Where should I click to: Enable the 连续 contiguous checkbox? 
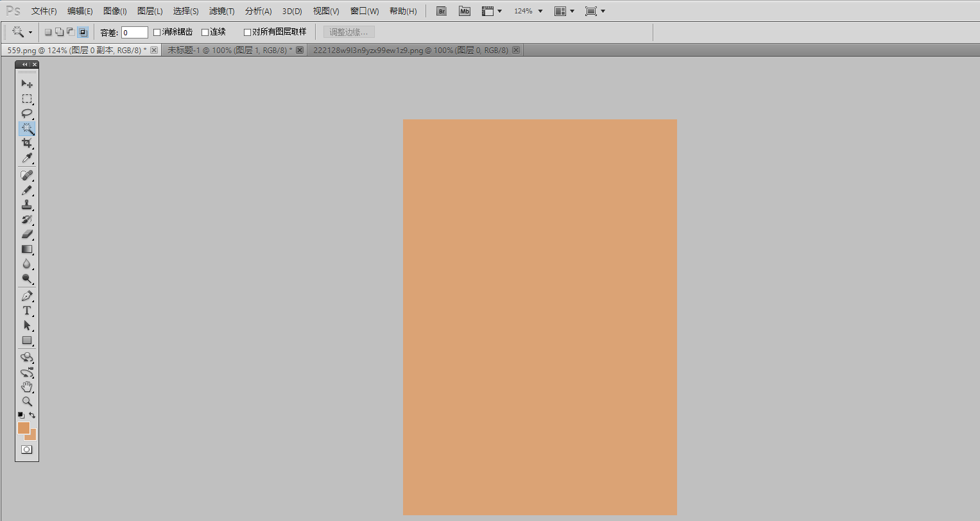pos(205,32)
